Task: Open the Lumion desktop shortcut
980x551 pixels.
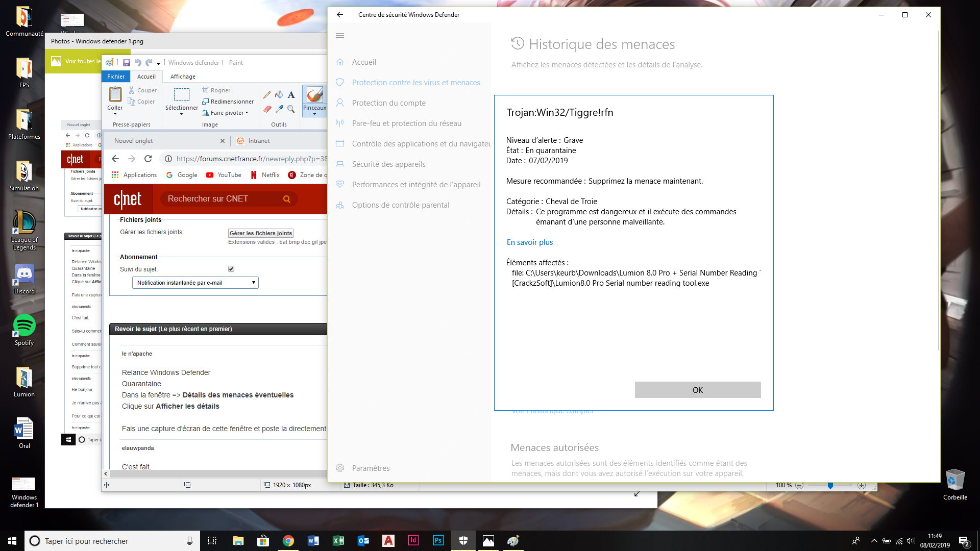Action: [24, 382]
